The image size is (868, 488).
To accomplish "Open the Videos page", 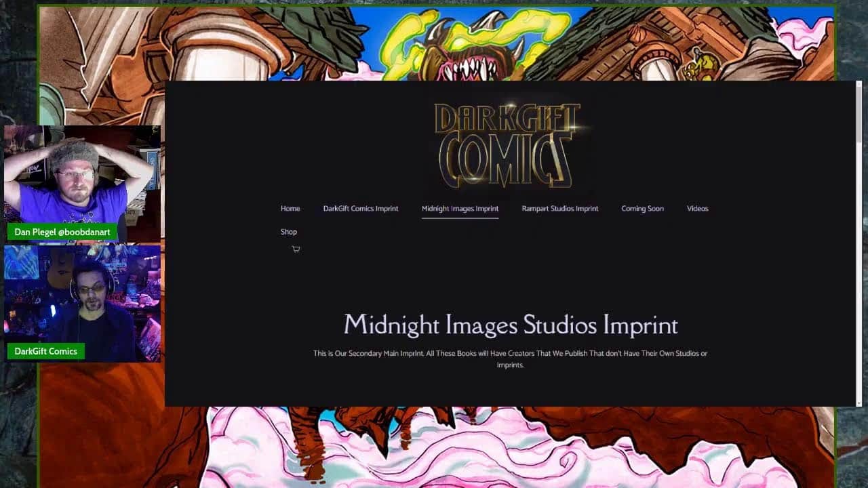I will pyautogui.click(x=697, y=209).
